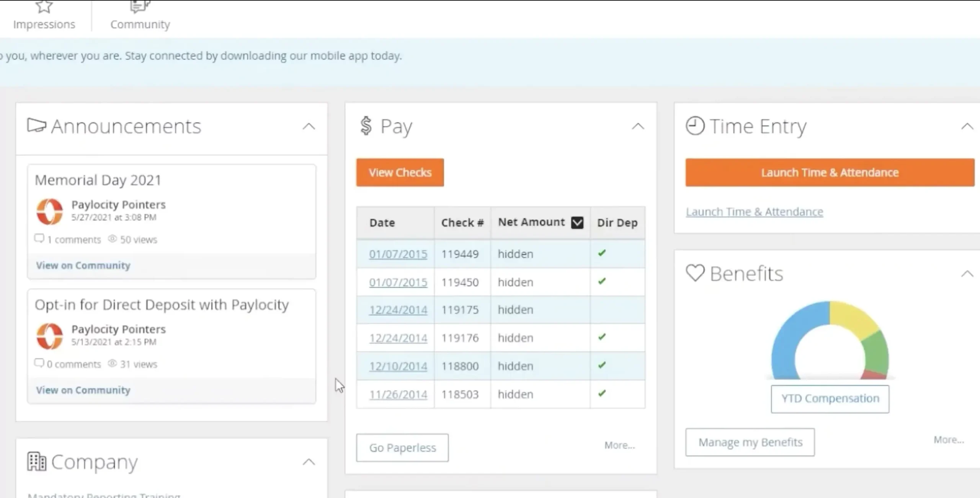
Task: Click the View Checks button
Action: 400,172
